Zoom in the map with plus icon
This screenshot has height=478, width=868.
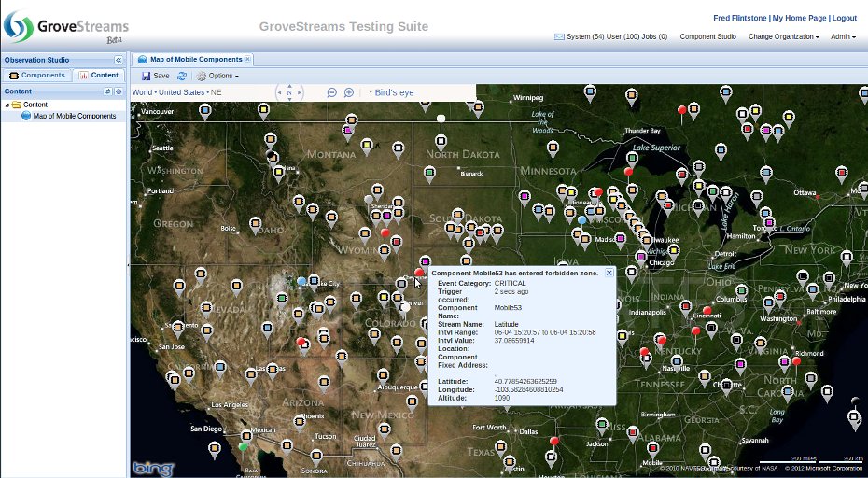click(349, 92)
